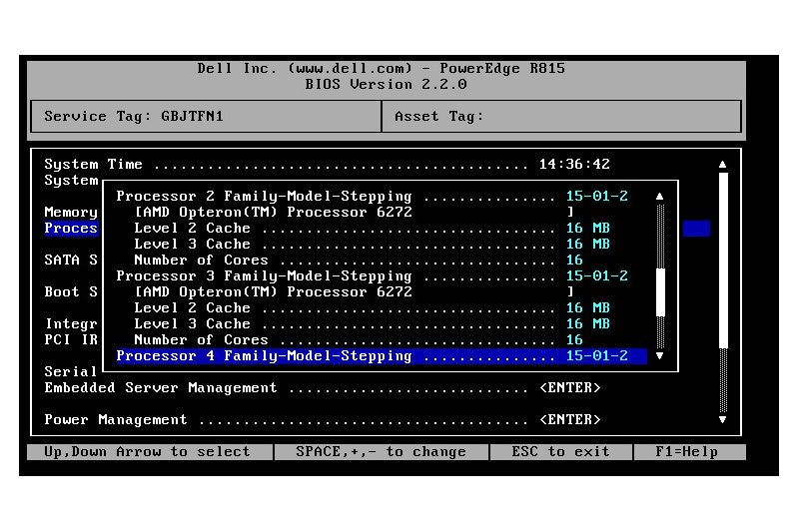Click Processor 2 Level 3 Cache row
Screen dimensions: 799x532
click(x=372, y=244)
